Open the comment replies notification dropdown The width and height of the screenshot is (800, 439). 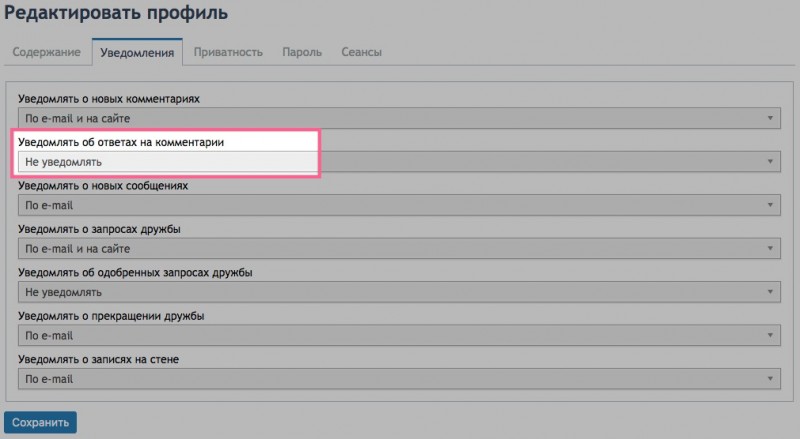pyautogui.click(x=399, y=162)
